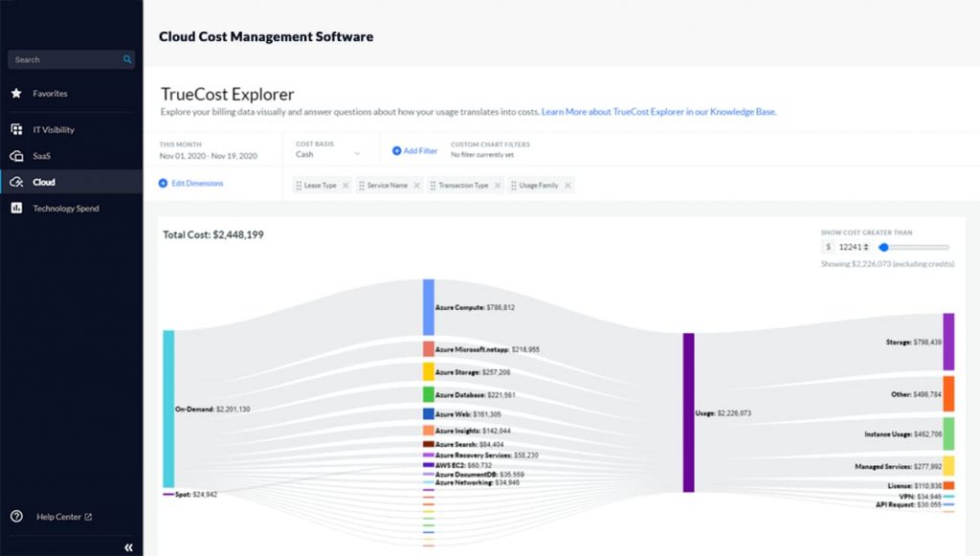980x556 pixels.
Task: Open the IT Visibility section icon
Action: click(15, 129)
